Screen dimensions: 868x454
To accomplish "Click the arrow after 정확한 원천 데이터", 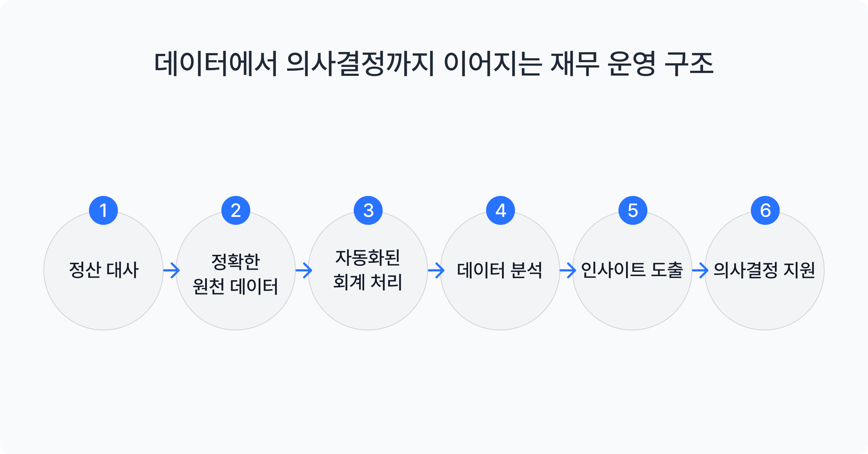I will coord(304,270).
